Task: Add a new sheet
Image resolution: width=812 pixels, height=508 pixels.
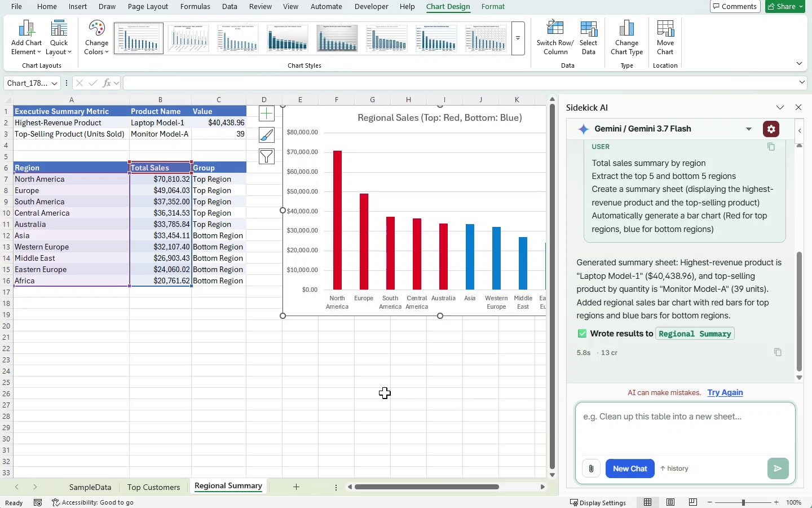Action: [296, 487]
